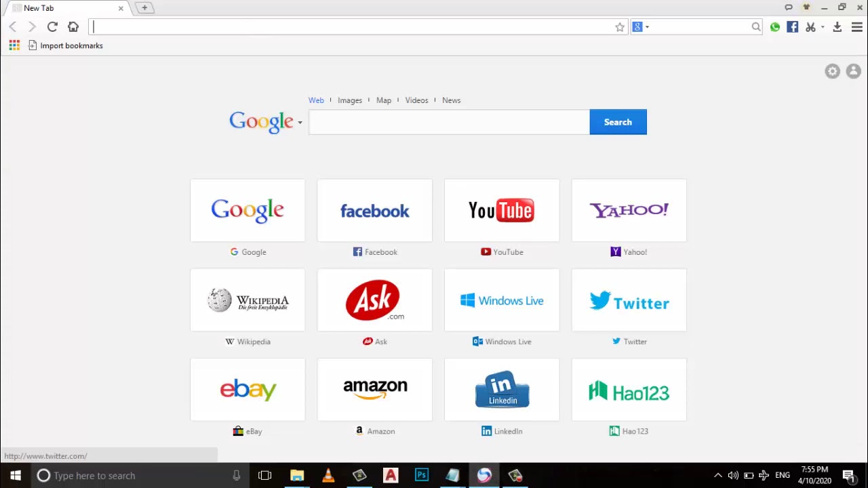Screen dimensions: 868x488
Task: Reload the current page
Action: point(52,26)
